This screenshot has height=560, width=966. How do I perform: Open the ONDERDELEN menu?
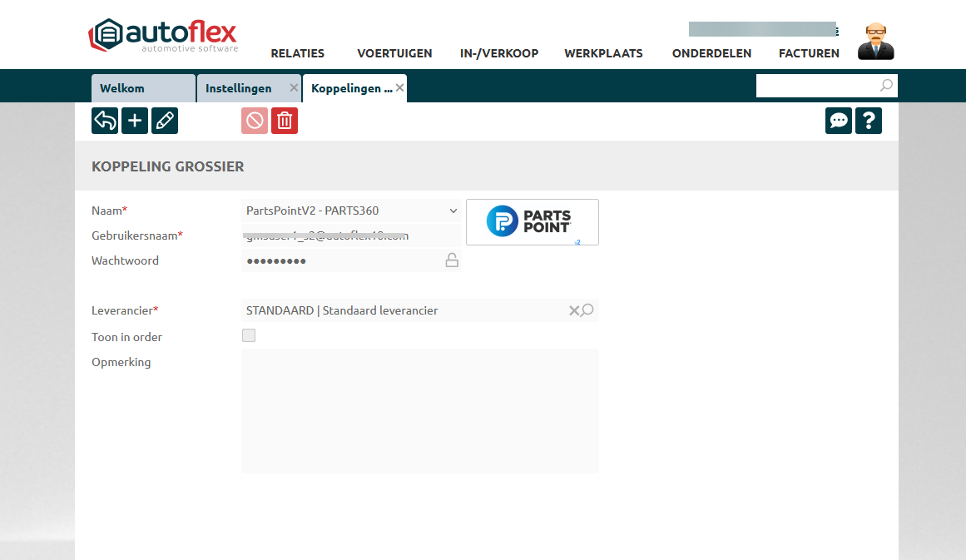711,53
